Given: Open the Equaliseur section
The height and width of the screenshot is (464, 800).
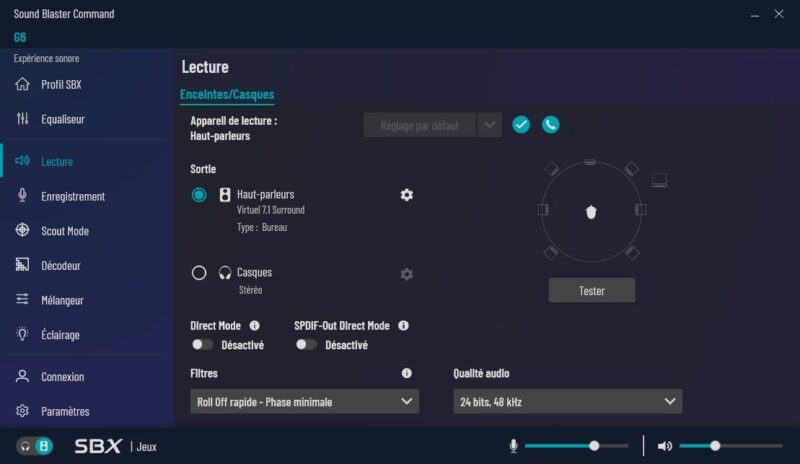Looking at the screenshot, I should pos(63,119).
